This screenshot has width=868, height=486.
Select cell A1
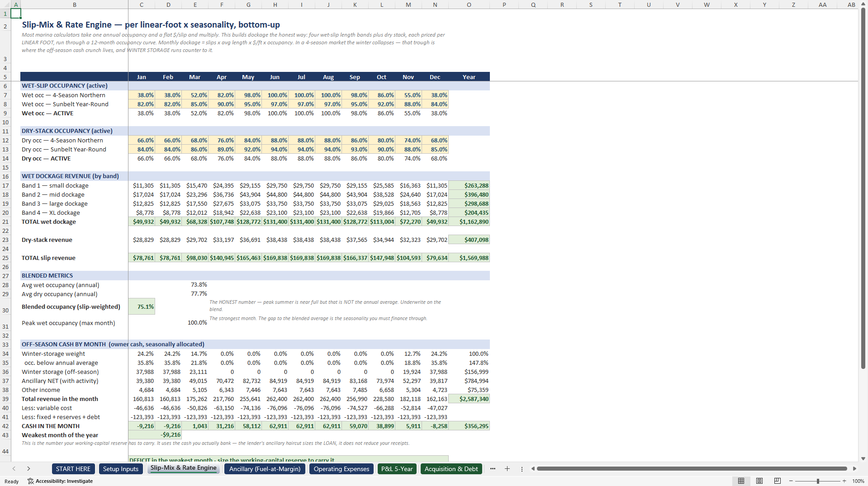click(x=16, y=13)
